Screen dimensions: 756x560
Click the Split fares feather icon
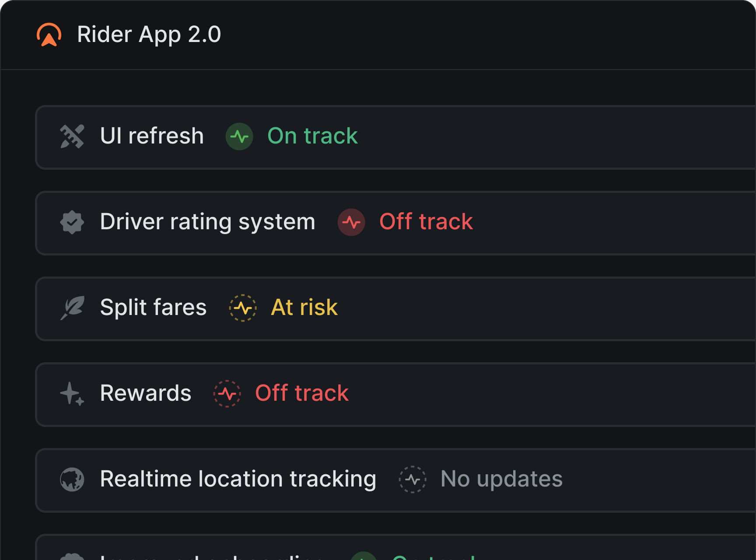pyautogui.click(x=72, y=308)
